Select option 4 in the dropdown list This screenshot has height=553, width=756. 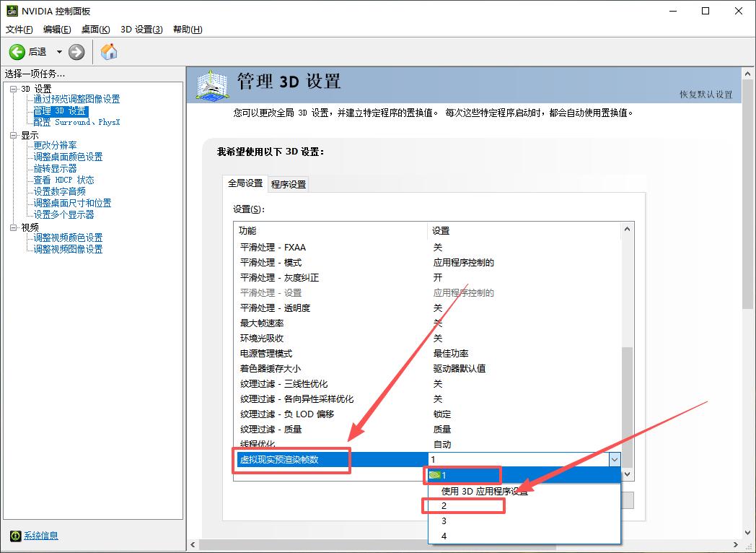[524, 536]
